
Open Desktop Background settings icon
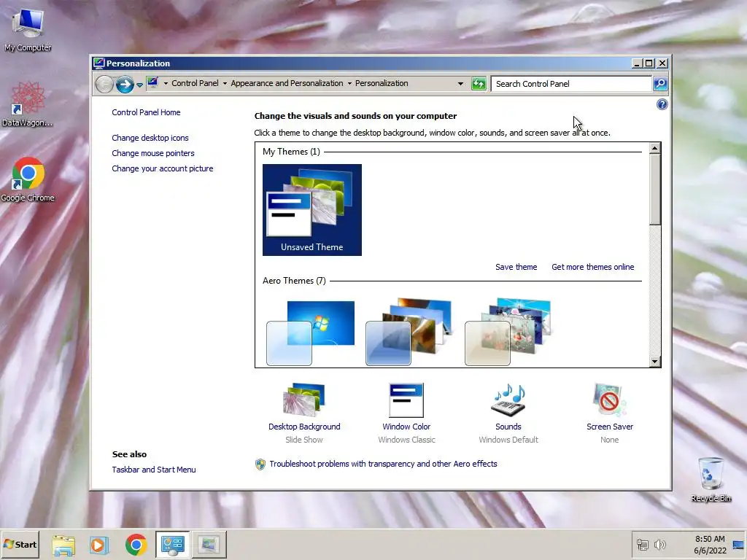[x=304, y=400]
